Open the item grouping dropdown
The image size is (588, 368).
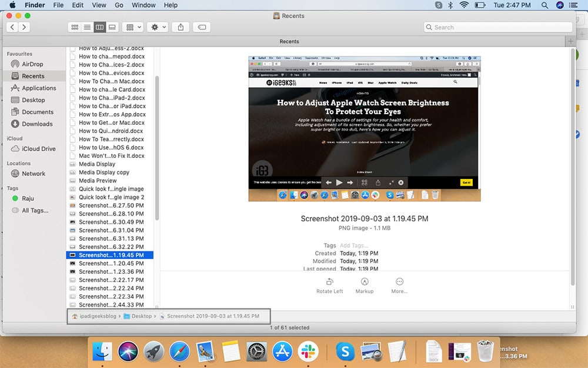tap(132, 26)
